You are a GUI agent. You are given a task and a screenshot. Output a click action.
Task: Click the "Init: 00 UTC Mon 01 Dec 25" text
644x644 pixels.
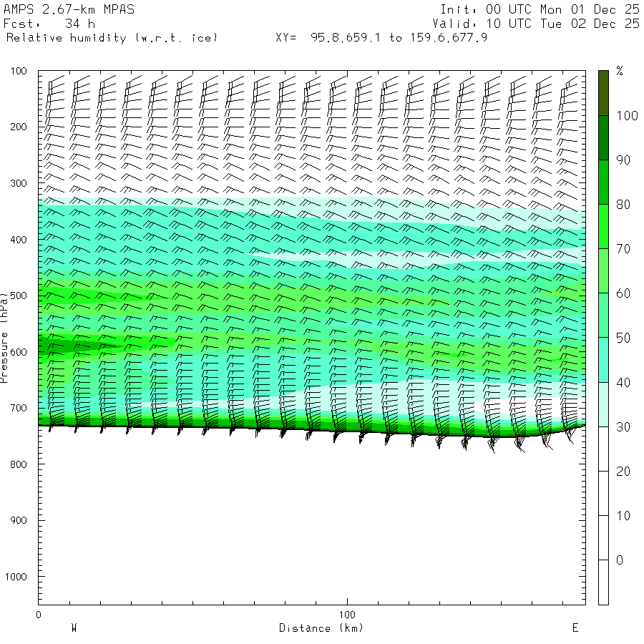coord(540,10)
